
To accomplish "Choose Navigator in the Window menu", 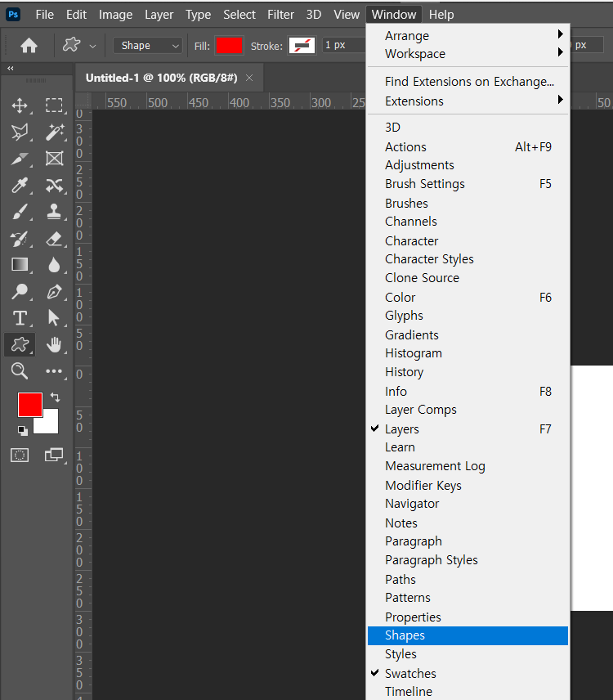I will point(468,504).
